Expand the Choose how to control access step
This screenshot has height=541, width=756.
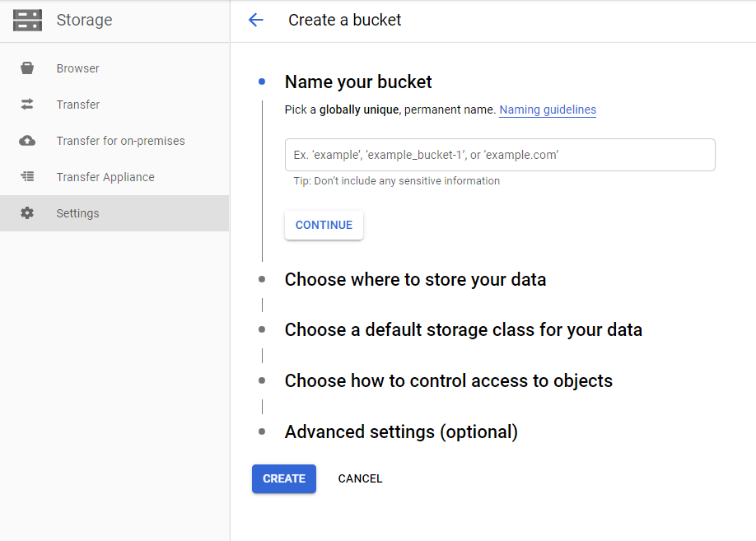click(448, 381)
